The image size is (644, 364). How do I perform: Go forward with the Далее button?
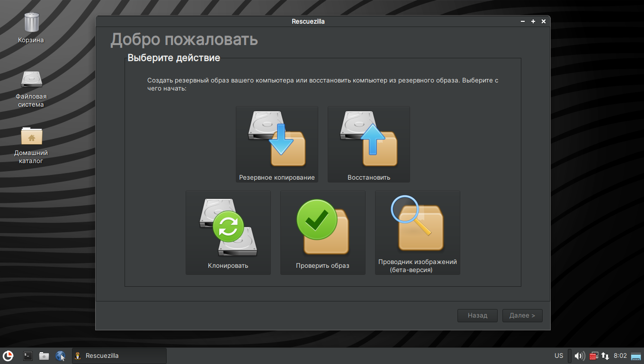pos(522,316)
